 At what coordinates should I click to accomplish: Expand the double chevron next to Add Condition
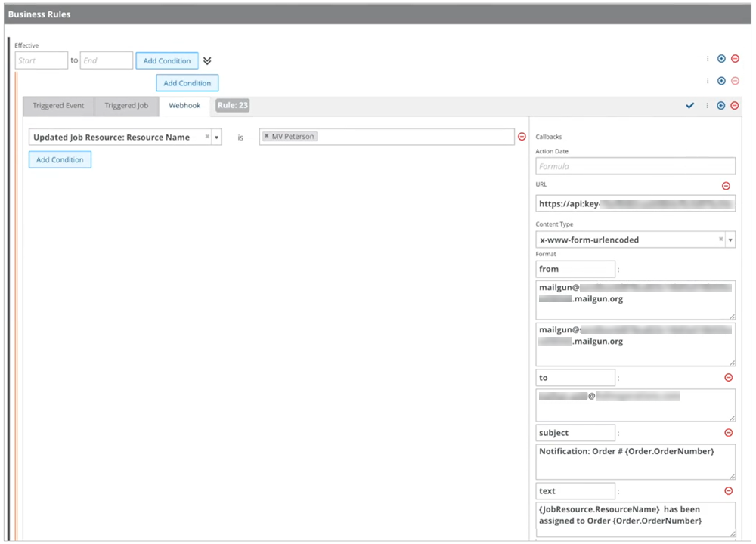(x=207, y=60)
